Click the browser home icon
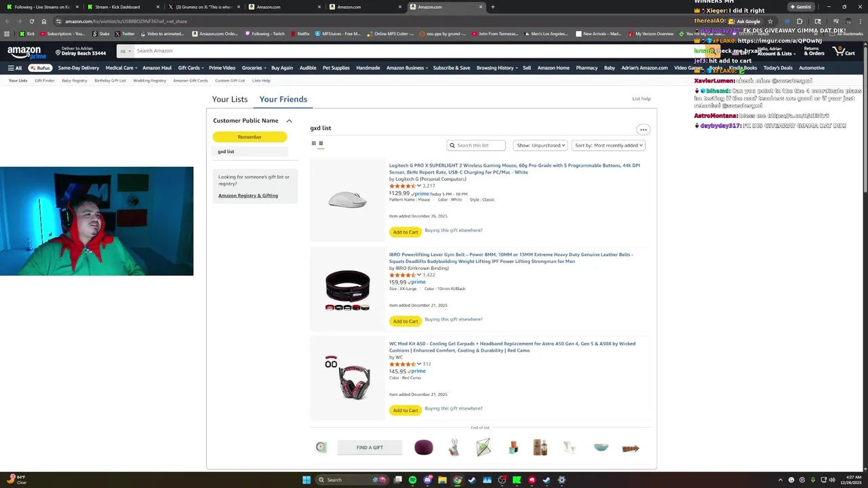 pos(44,21)
